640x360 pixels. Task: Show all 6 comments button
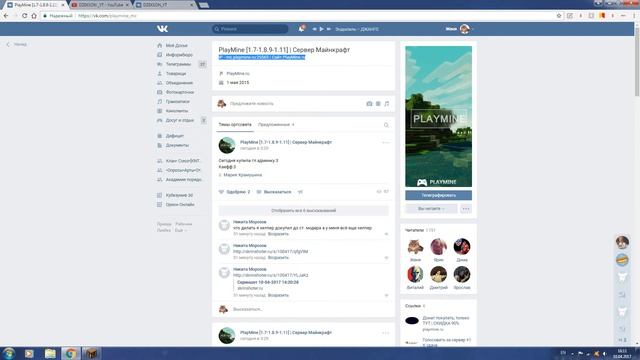coord(303,211)
